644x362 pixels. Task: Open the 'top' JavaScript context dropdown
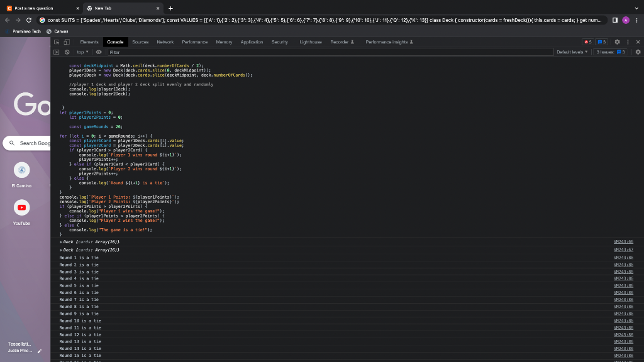pyautogui.click(x=82, y=52)
